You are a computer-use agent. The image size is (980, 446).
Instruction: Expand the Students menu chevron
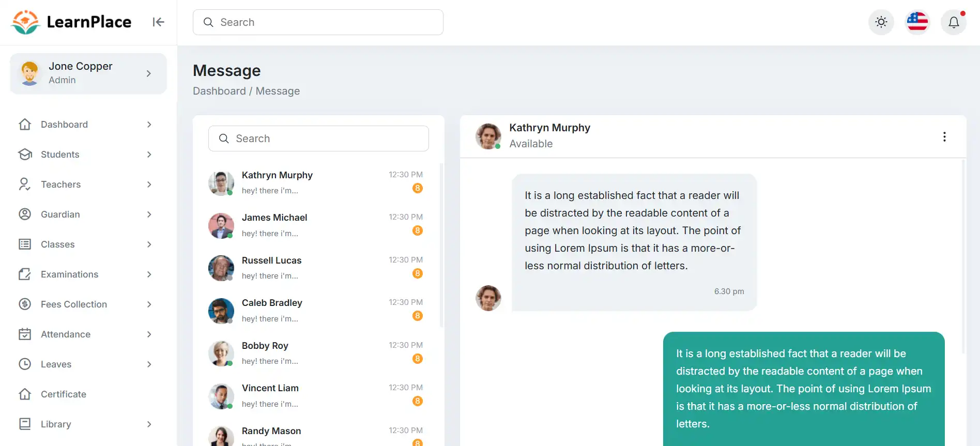click(149, 155)
